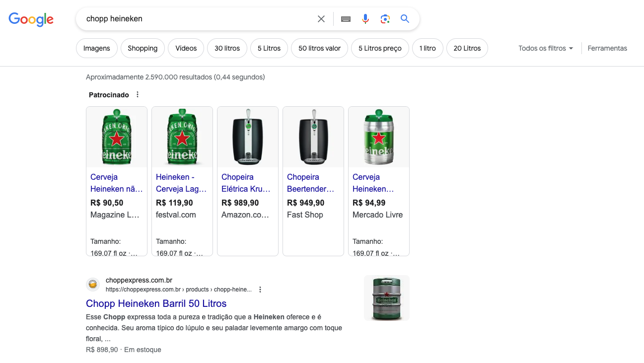Click inside the chopp heineken search field
Image resolution: width=644 pixels, height=363 pixels.
(199, 19)
